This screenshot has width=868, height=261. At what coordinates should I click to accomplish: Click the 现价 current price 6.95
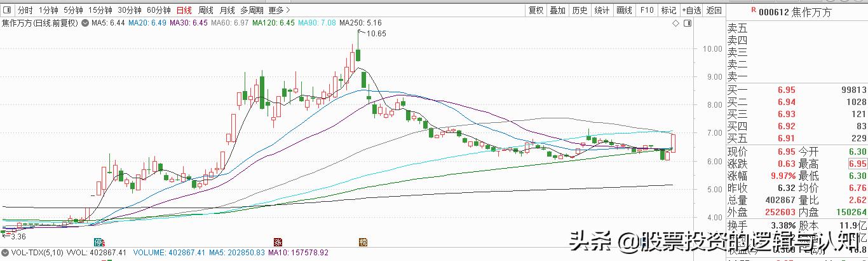click(x=786, y=152)
